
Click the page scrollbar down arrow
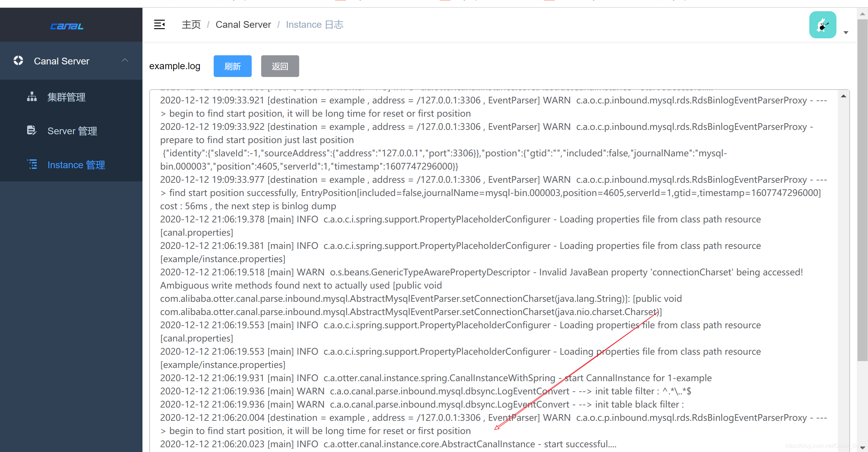[x=863, y=448]
